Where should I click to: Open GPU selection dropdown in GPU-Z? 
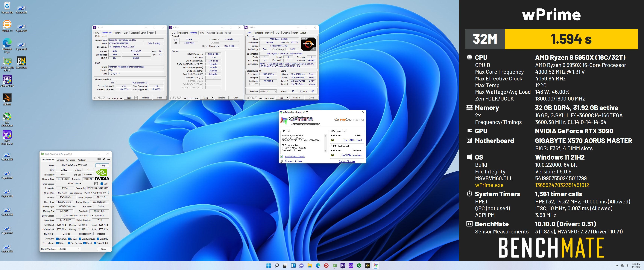tap(60, 249)
